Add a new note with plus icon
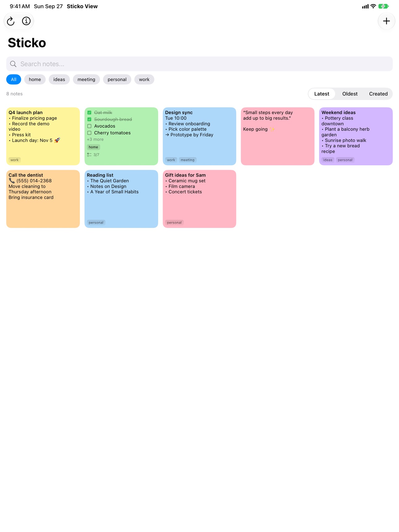The width and height of the screenshot is (399, 532). 386,21
